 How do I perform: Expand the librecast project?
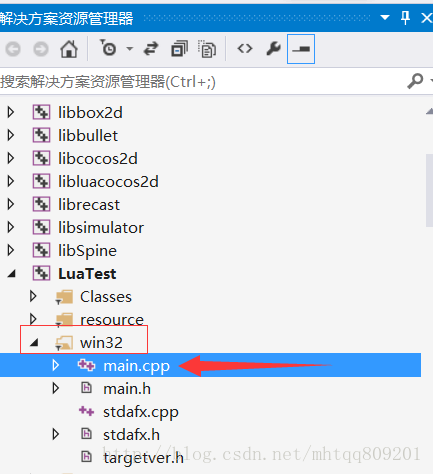point(11,204)
